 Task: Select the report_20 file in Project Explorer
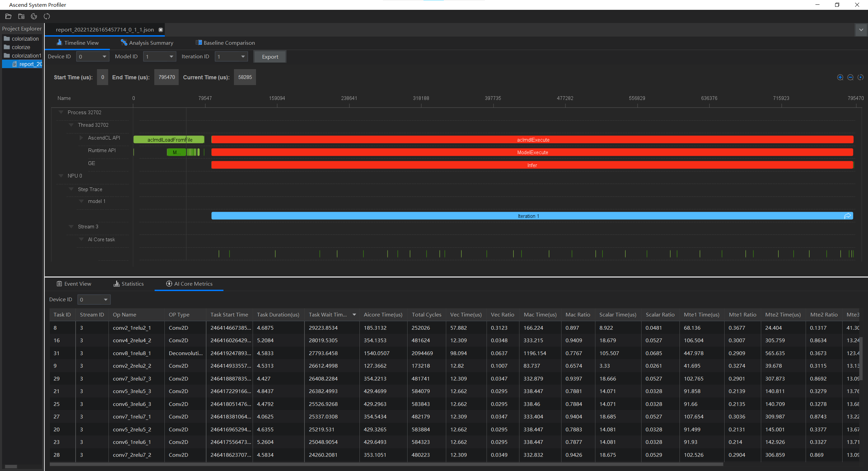(x=22, y=64)
